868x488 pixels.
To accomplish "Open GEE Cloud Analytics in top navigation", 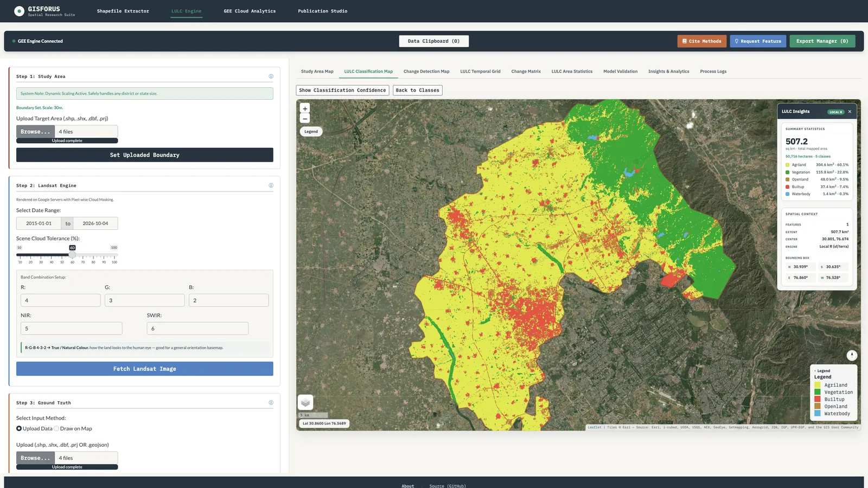I will pyautogui.click(x=250, y=11).
